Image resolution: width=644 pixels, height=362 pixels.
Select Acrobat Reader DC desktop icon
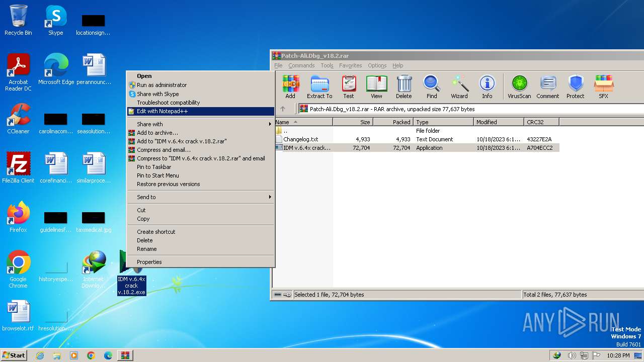(18, 72)
